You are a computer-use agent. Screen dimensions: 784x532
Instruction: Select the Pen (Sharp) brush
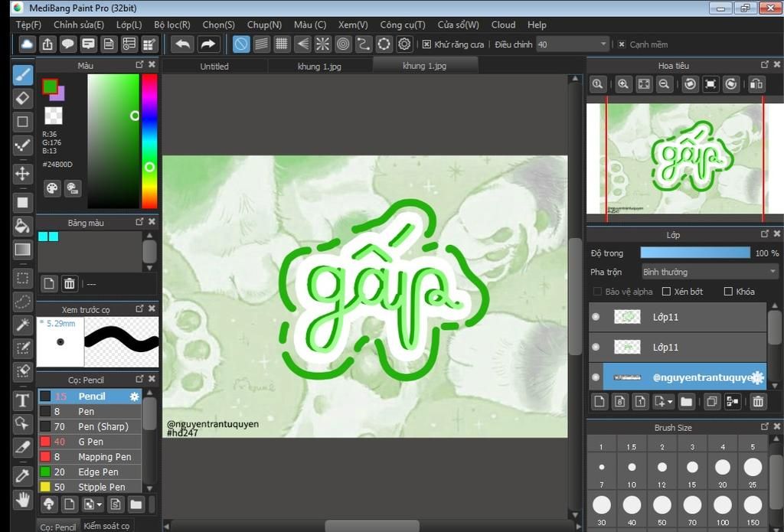[x=90, y=426]
